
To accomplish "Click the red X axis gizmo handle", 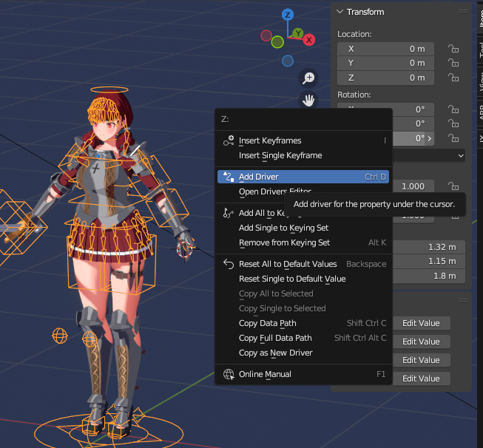I will 309,39.
